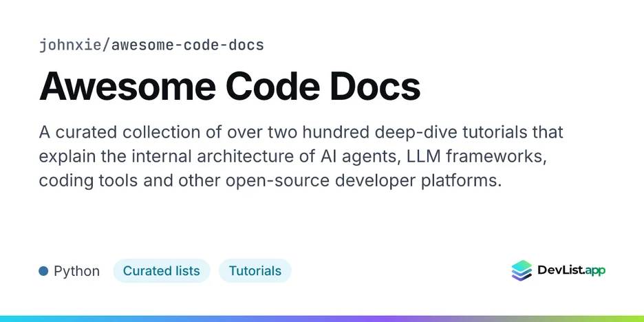Click the Awesome Code Docs title
The width and height of the screenshot is (644, 322).
[230, 87]
